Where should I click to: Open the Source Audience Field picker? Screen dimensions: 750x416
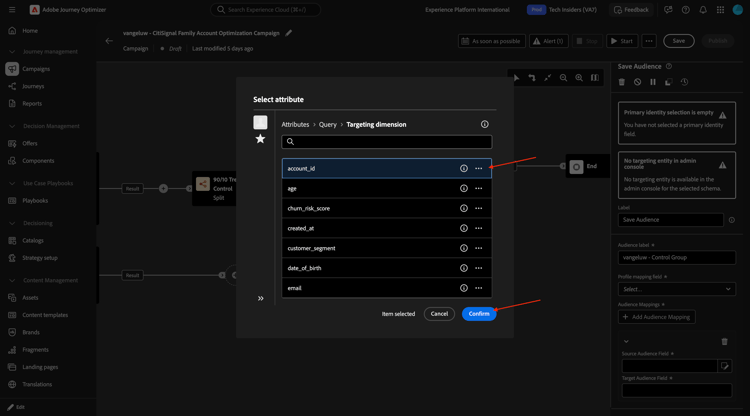pyautogui.click(x=725, y=366)
